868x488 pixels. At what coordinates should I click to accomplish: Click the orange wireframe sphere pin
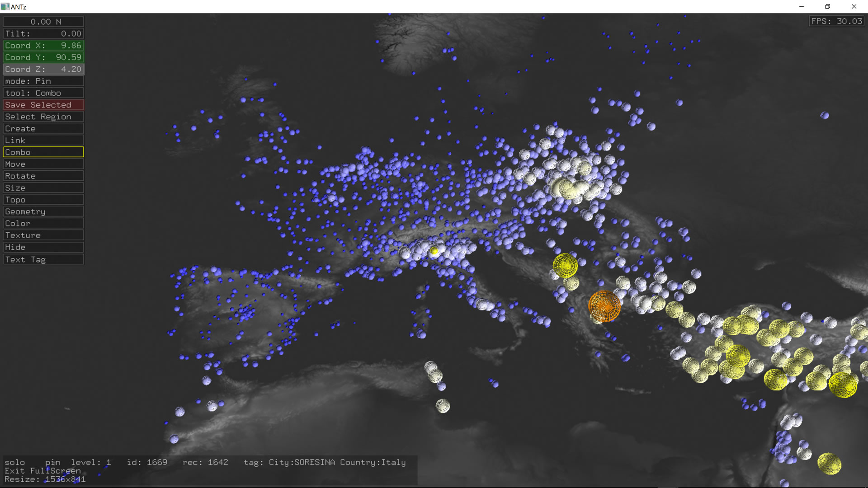[604, 306]
